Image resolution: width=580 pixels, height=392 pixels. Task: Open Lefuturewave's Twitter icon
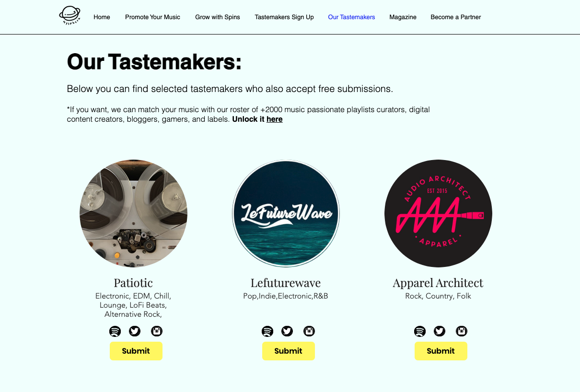click(x=287, y=331)
